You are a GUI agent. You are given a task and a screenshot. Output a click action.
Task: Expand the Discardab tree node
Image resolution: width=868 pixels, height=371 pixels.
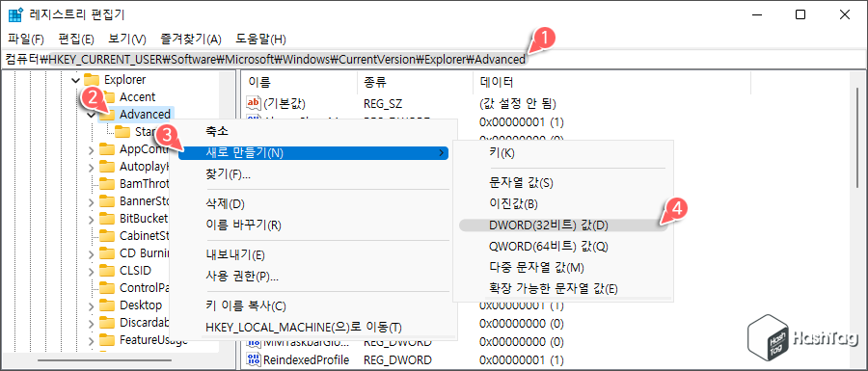(92, 323)
